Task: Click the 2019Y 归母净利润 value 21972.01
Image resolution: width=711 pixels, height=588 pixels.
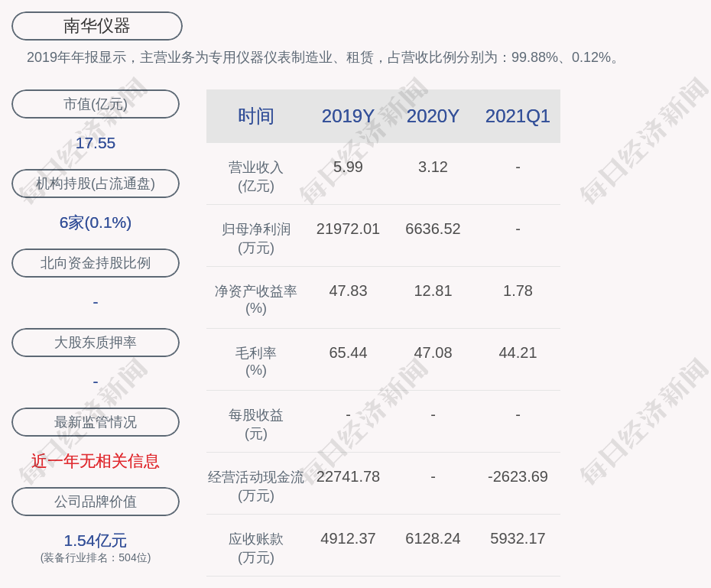Action: 348,229
